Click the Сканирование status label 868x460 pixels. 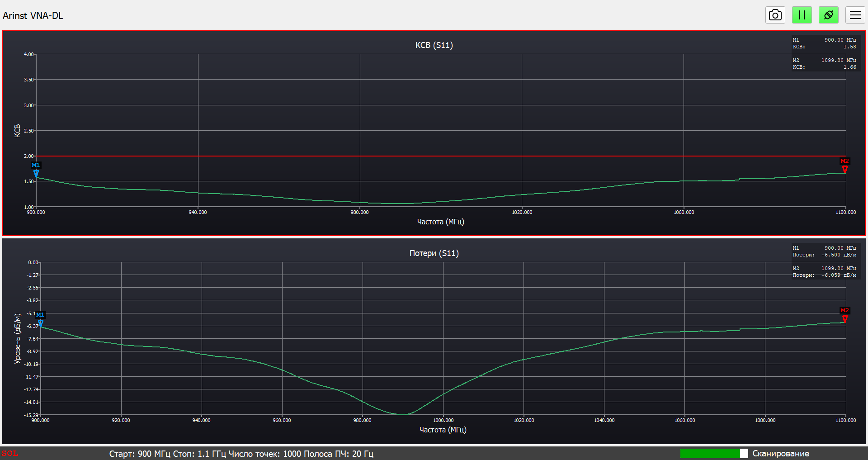780,454
